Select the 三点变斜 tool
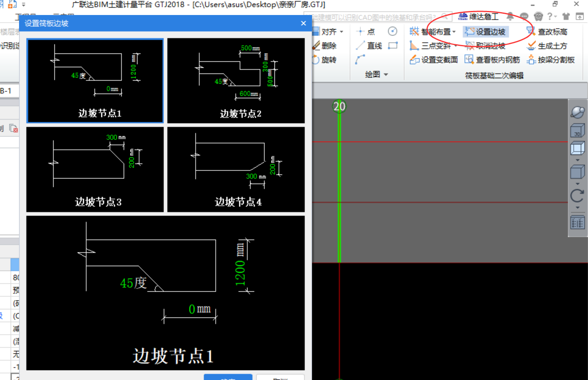588x380 pixels. pyautogui.click(x=430, y=46)
